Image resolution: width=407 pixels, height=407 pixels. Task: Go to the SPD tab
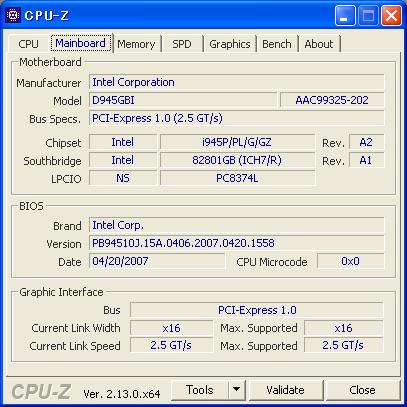pos(182,44)
